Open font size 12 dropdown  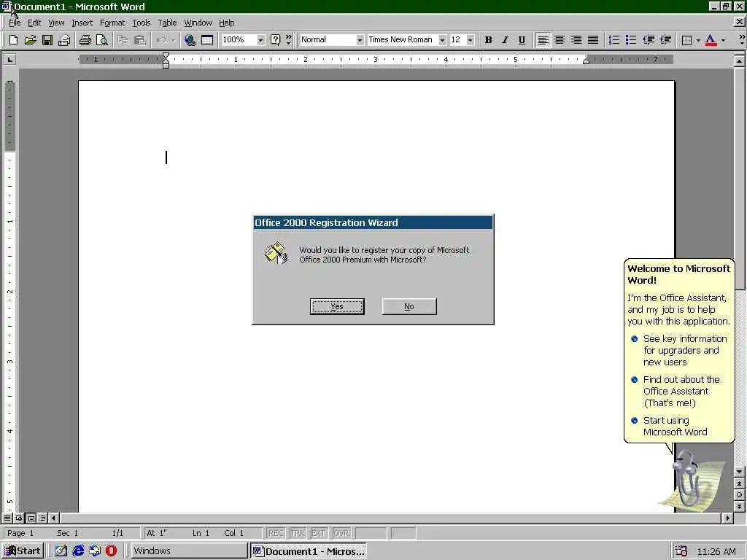click(x=471, y=40)
